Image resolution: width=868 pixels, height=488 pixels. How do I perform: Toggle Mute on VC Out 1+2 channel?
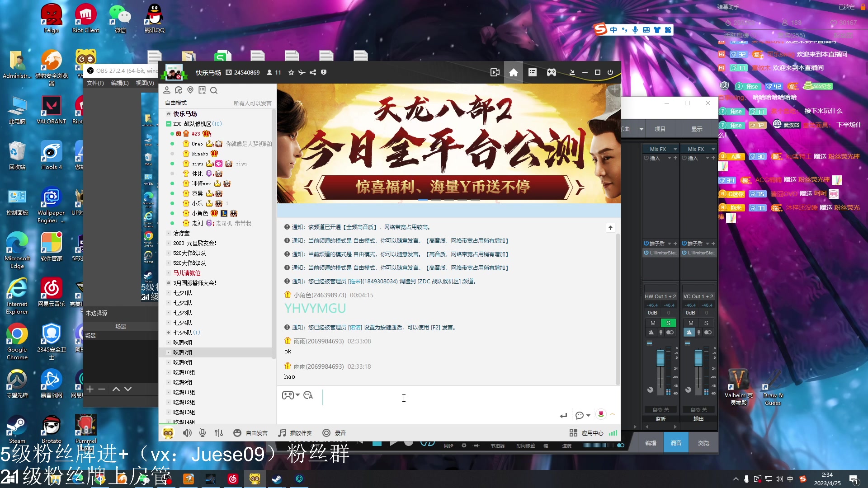[x=691, y=323]
